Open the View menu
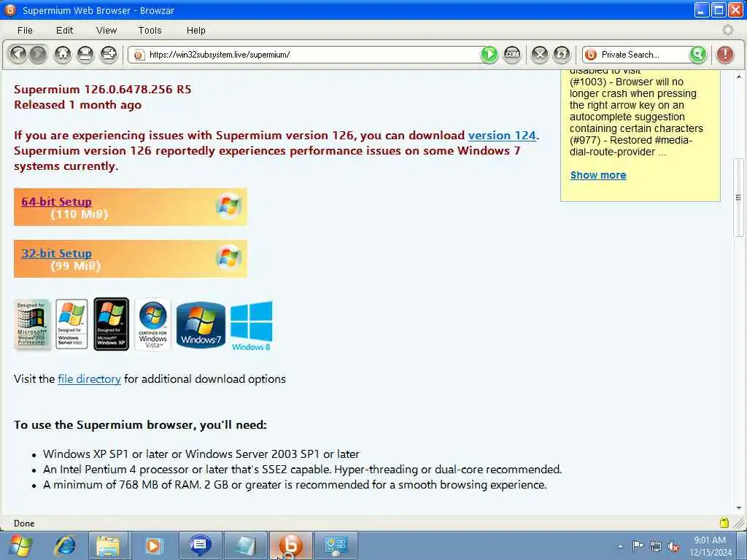The image size is (747, 560). coord(107,31)
